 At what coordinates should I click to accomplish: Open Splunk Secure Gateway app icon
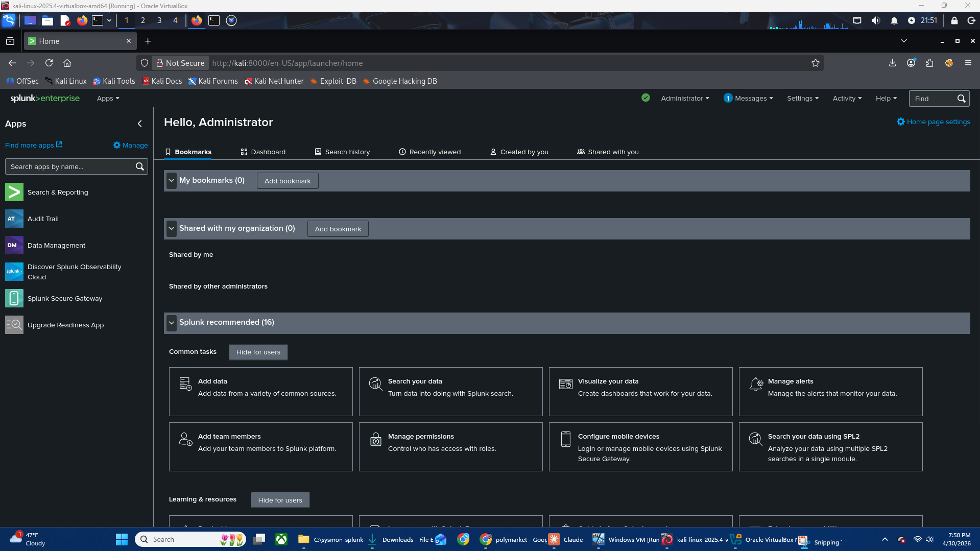pos(14,298)
